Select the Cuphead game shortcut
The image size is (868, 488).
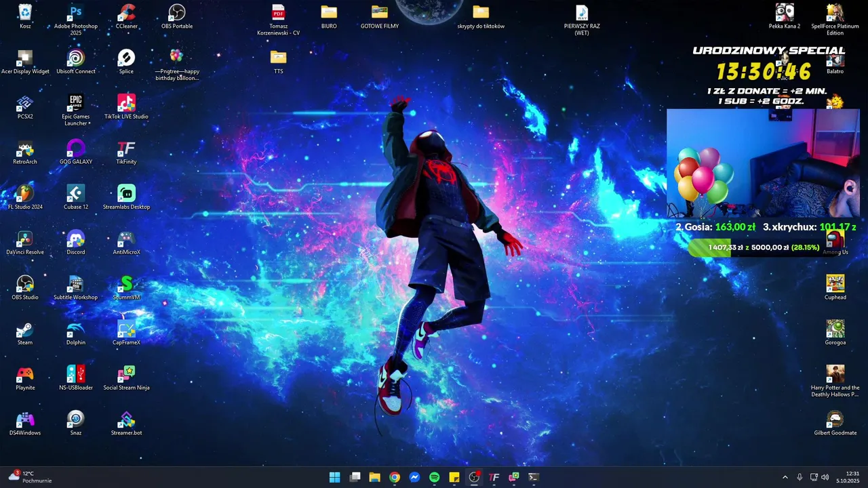[x=835, y=288]
